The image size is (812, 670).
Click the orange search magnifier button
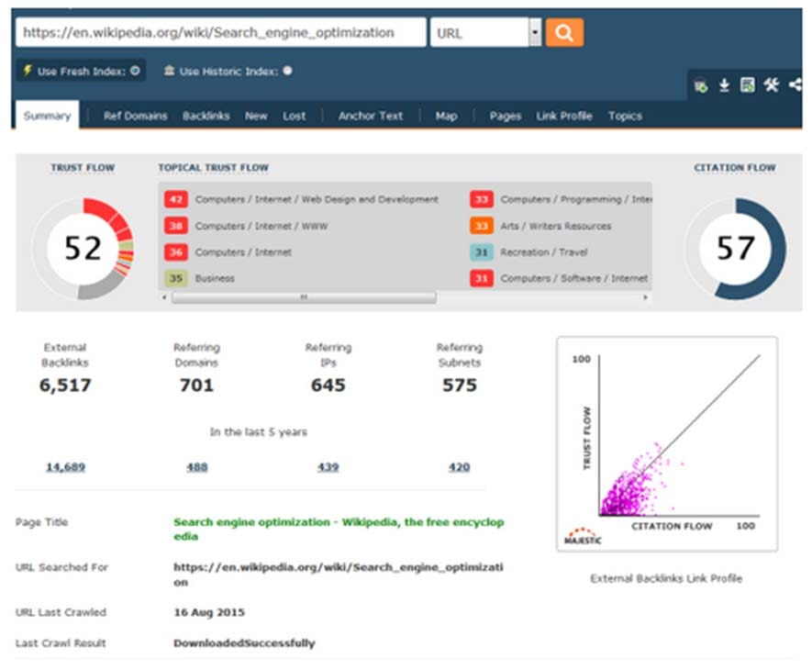pos(564,33)
